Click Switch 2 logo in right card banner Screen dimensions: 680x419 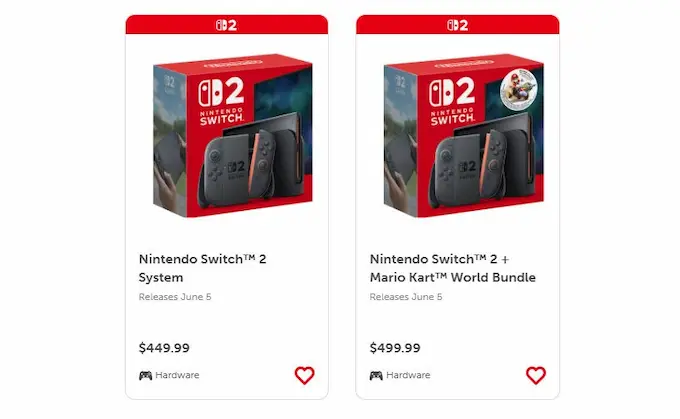(x=458, y=25)
